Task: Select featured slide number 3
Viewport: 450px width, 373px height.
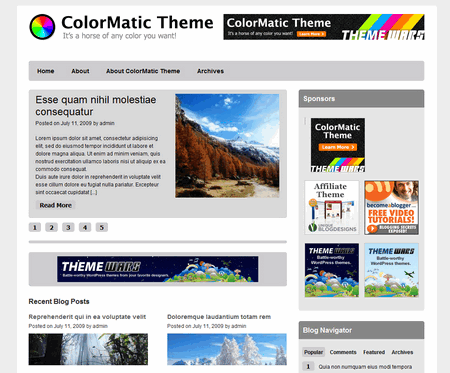Action: (68, 227)
